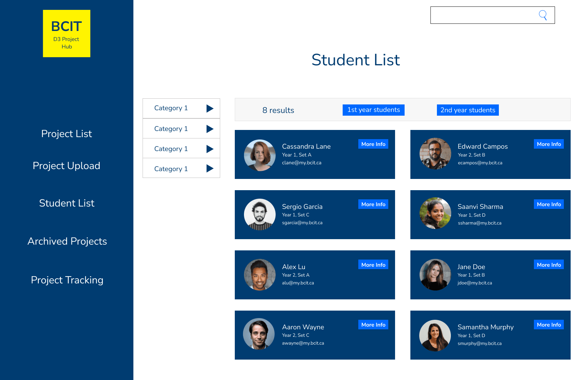View More Info for Jane Doe

click(549, 264)
